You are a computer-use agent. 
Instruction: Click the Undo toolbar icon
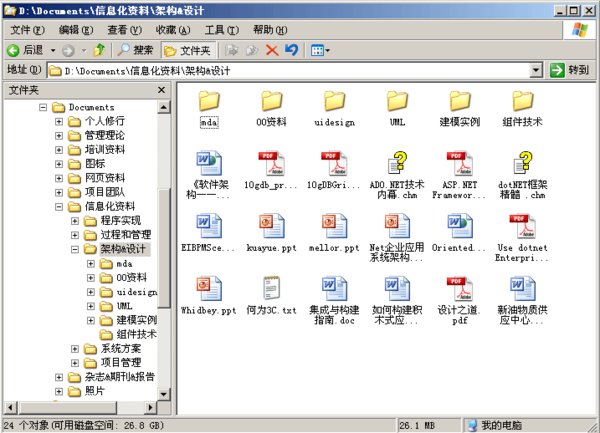coord(291,49)
